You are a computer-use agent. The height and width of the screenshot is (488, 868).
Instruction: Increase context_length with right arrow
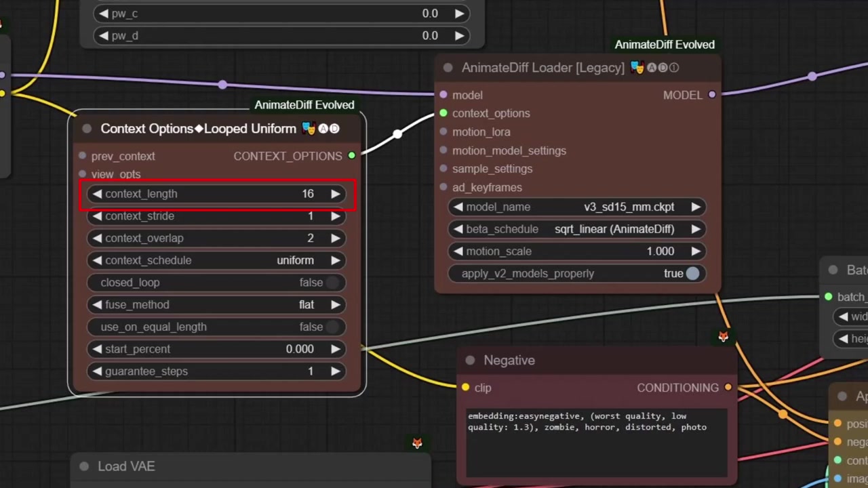[x=335, y=194]
